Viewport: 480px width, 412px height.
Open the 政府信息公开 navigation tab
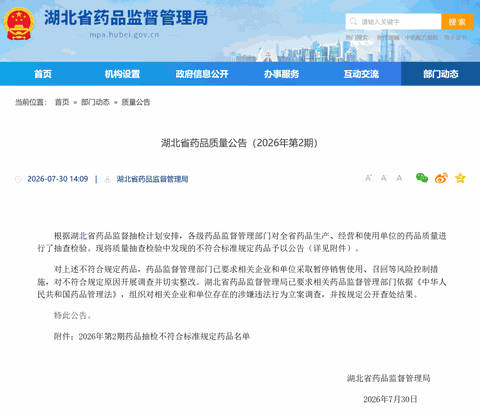[x=202, y=74]
